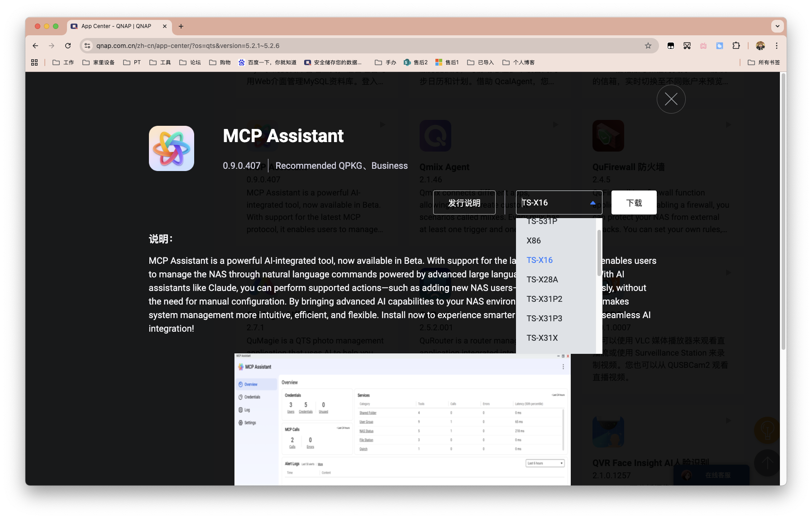Switch to the App Center - QNAP tab
Viewport: 812px width, 519px height.
tap(116, 26)
